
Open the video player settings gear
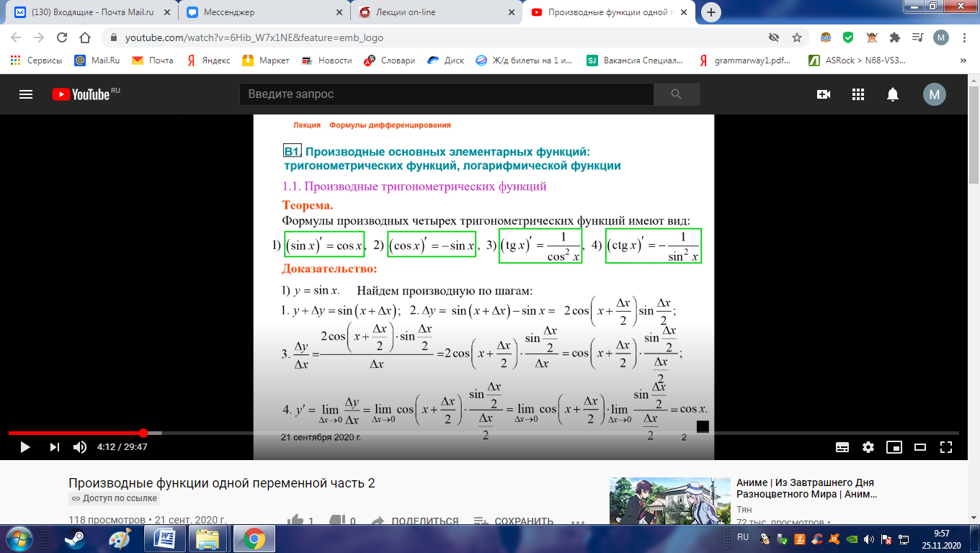(x=868, y=447)
